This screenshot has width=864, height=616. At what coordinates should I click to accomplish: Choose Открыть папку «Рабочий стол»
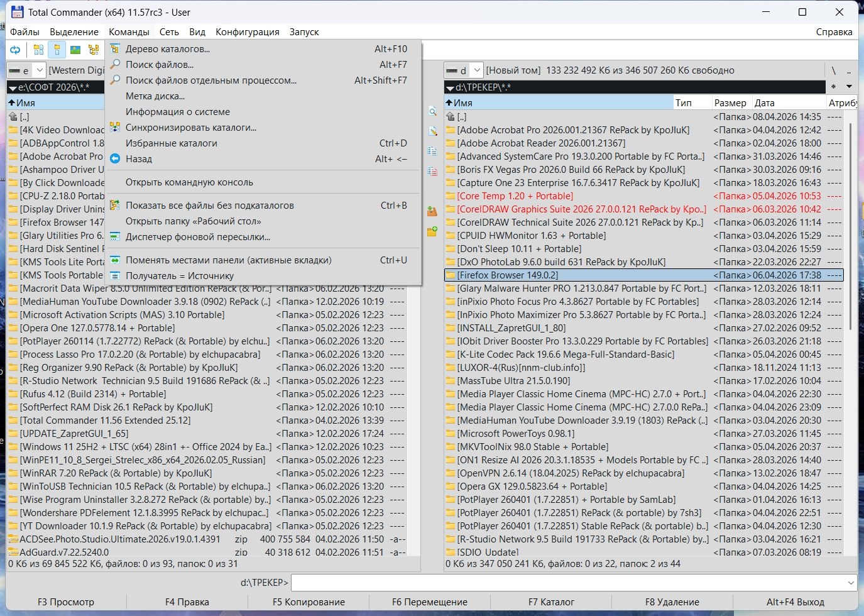pos(263,221)
